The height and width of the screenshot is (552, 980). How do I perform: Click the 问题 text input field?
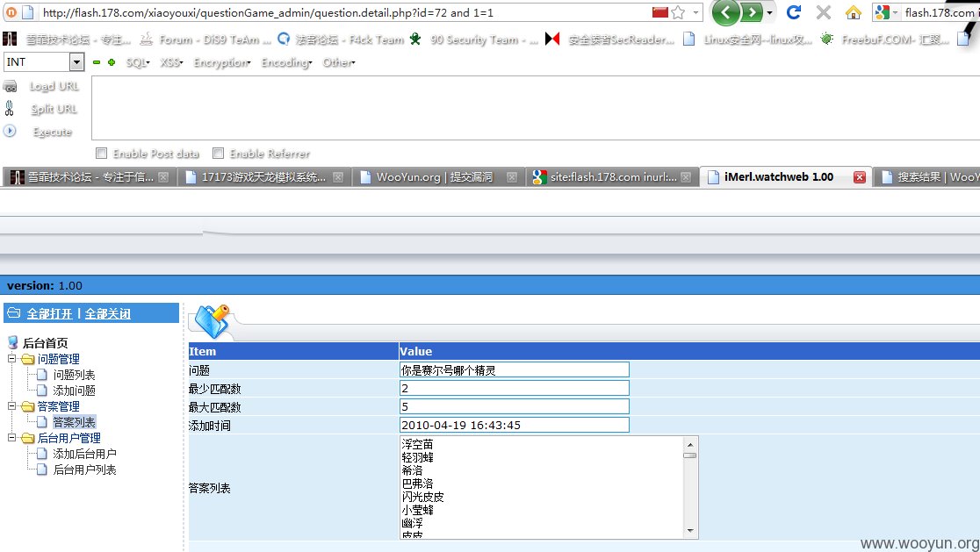(515, 369)
